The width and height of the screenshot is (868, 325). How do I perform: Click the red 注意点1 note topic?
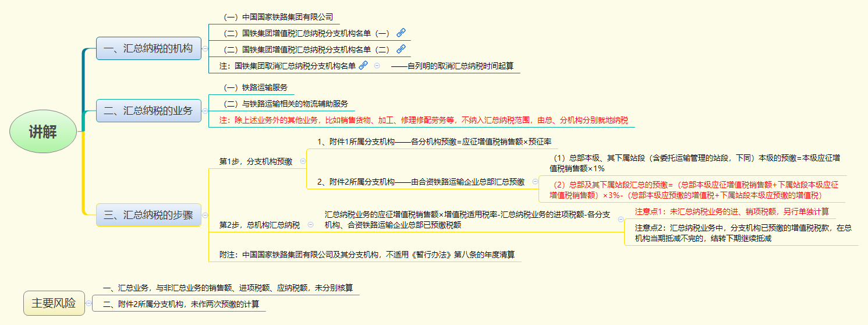click(731, 211)
